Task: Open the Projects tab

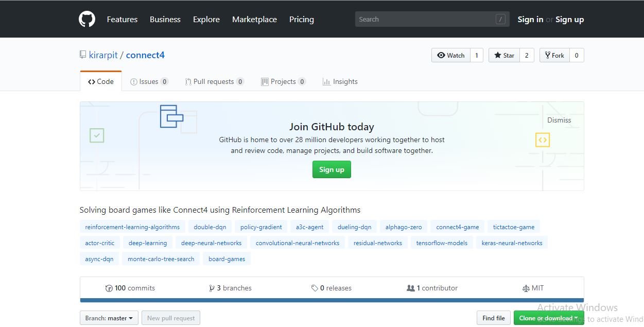Action: (x=283, y=81)
